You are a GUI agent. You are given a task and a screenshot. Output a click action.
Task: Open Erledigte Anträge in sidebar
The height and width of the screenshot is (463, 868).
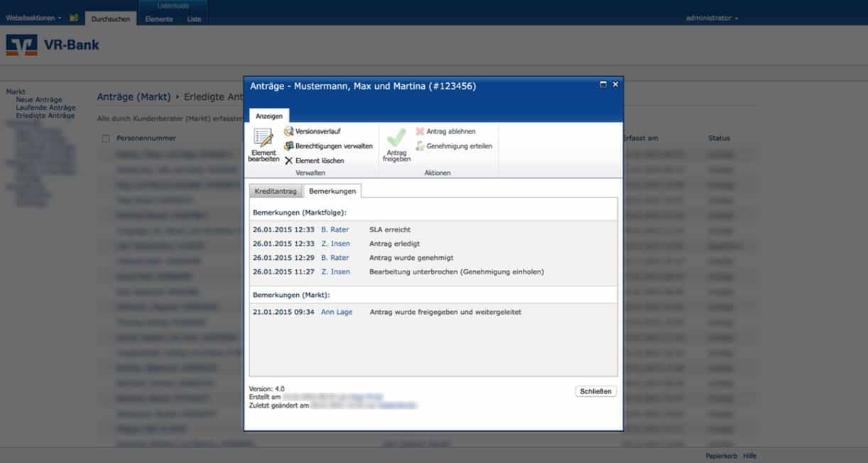point(45,116)
